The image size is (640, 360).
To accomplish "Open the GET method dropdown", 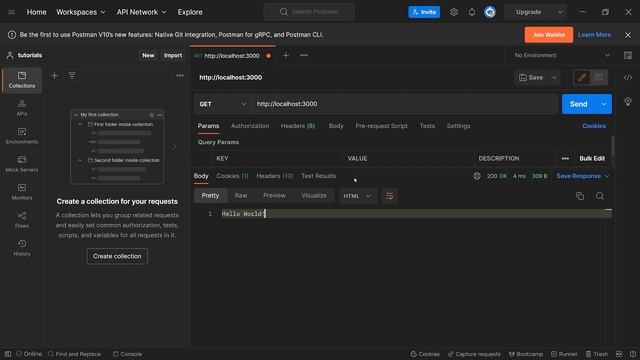I will point(222,104).
